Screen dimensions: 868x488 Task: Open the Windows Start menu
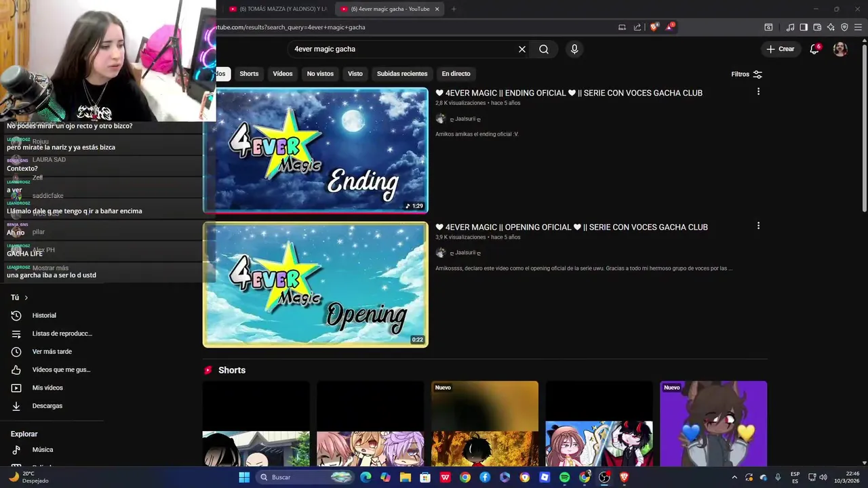(x=244, y=477)
